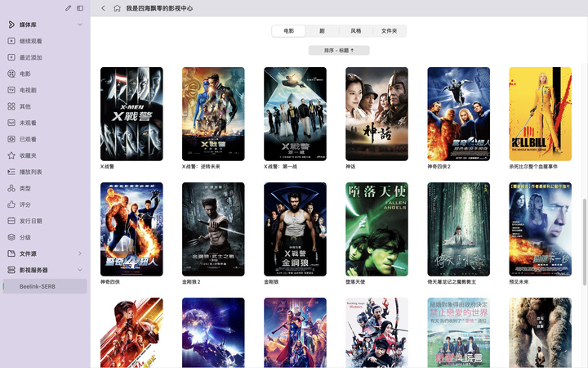Expand 文件源 section with its chevron
This screenshot has width=588, height=368.
coord(80,254)
